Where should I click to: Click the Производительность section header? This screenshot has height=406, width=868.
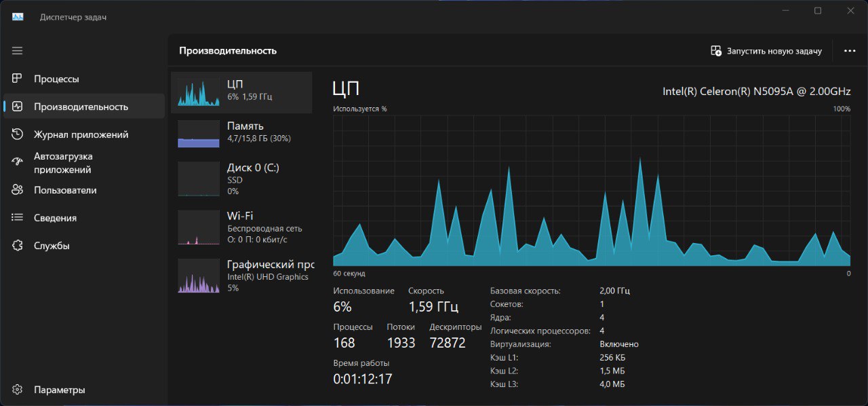(228, 51)
